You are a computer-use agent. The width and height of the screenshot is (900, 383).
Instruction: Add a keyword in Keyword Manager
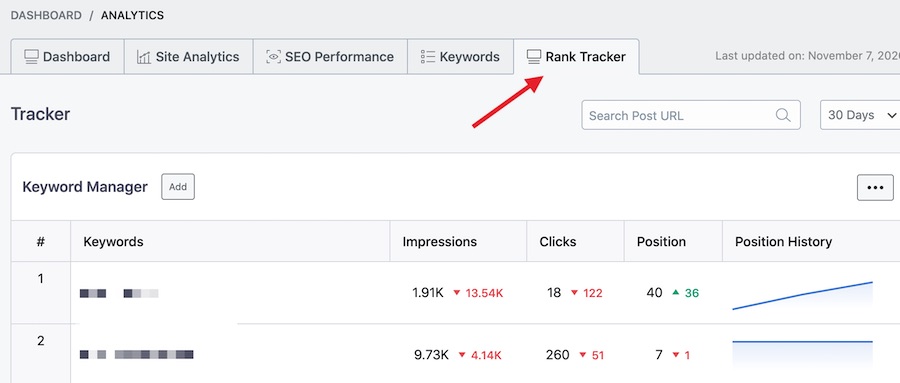[178, 187]
